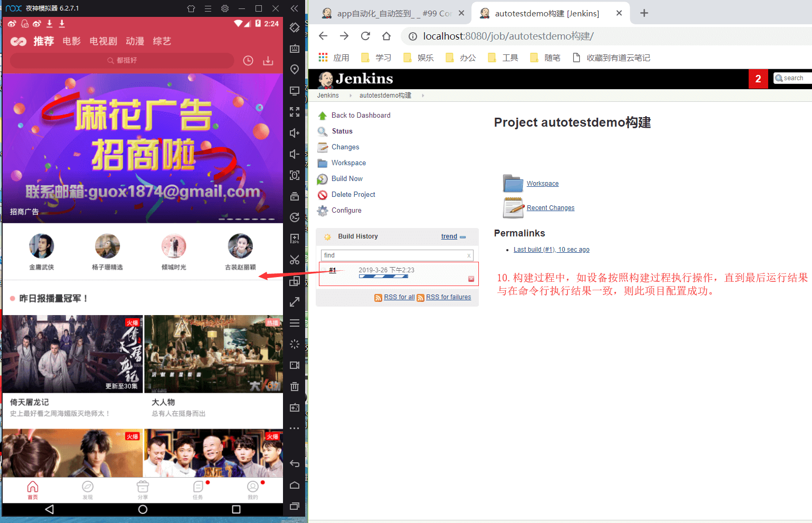Switch to the 综艺 tab in video app
The height and width of the screenshot is (523, 812).
point(162,41)
